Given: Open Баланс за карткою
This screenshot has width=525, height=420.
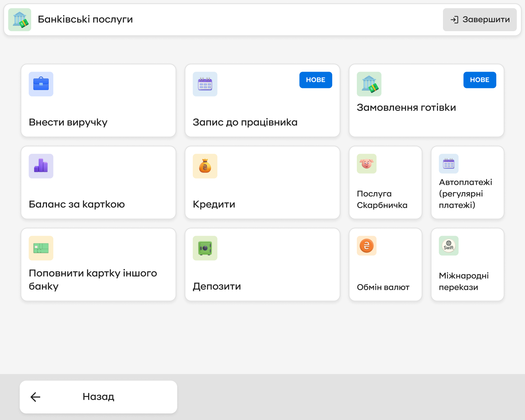Looking at the screenshot, I should click(x=98, y=182).
